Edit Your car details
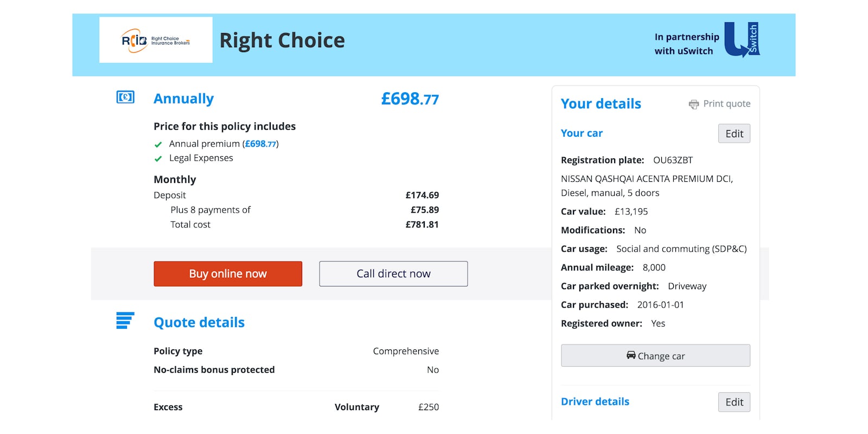 [734, 133]
